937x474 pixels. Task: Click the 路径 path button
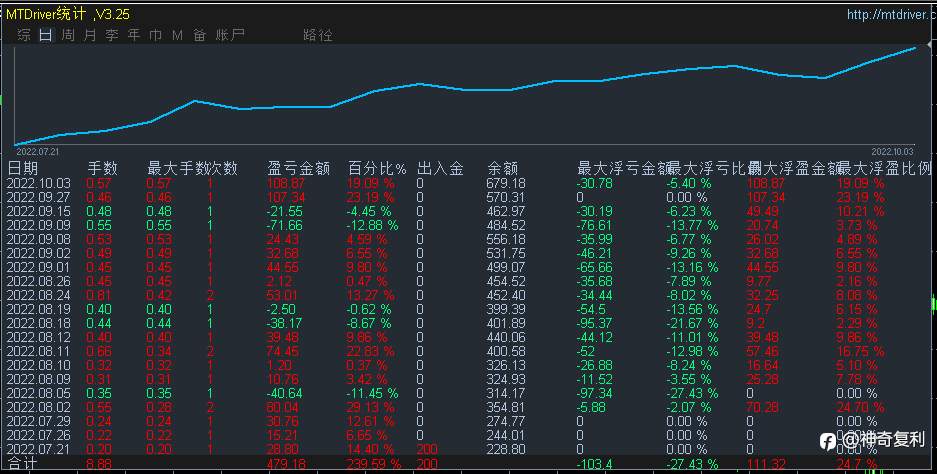[x=318, y=35]
